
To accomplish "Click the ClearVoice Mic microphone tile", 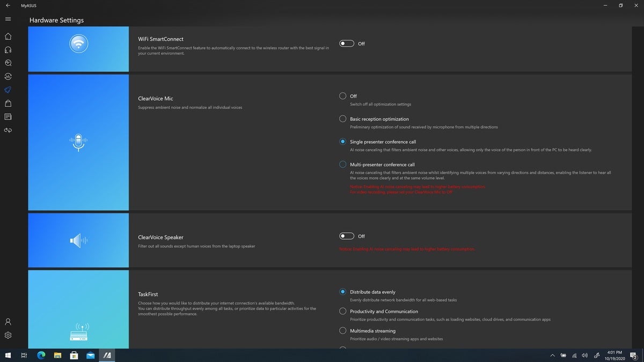I will [x=79, y=142].
